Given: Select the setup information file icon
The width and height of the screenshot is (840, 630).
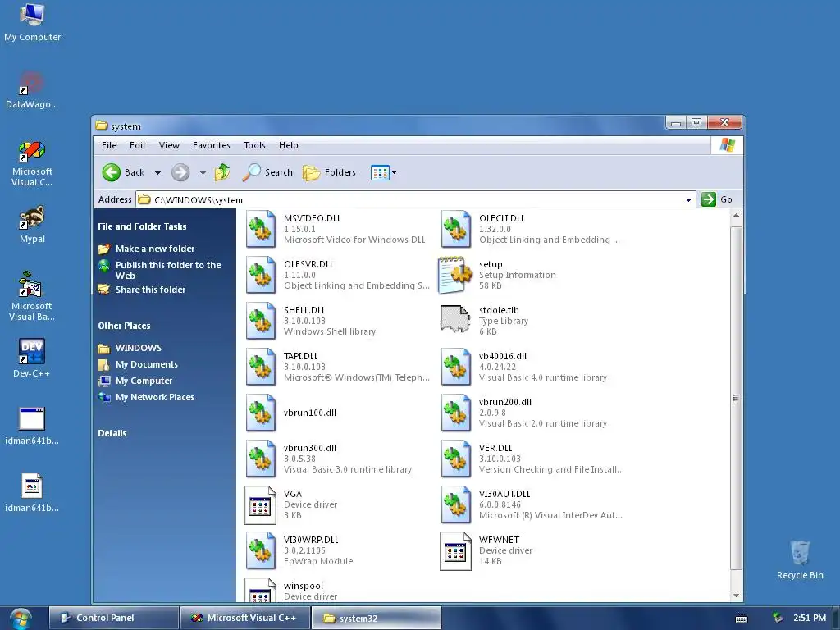Looking at the screenshot, I should (x=455, y=276).
